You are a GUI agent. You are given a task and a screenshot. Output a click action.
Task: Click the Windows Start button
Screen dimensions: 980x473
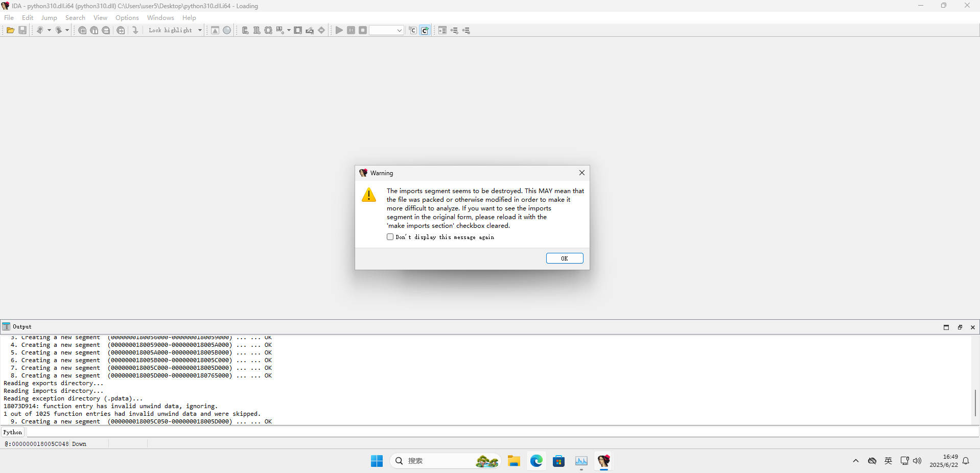pos(377,461)
